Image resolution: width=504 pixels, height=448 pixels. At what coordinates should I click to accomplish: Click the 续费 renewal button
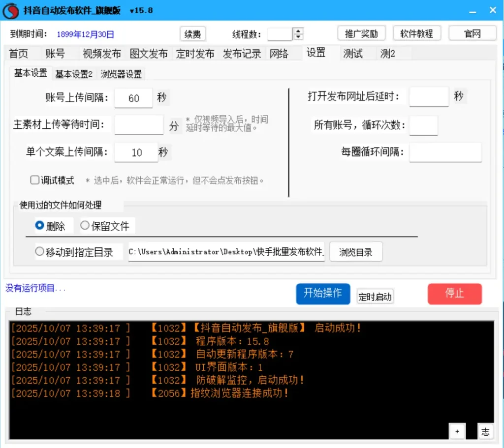click(x=192, y=34)
